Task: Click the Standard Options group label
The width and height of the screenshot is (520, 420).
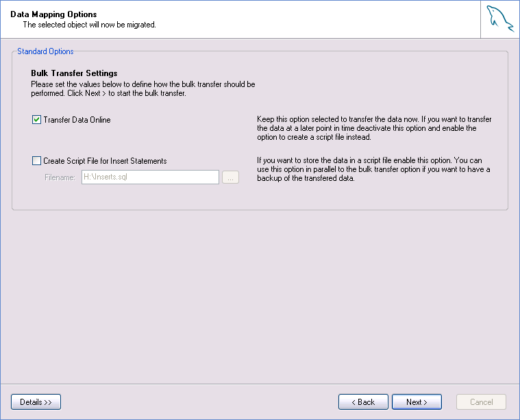Action: (45, 51)
